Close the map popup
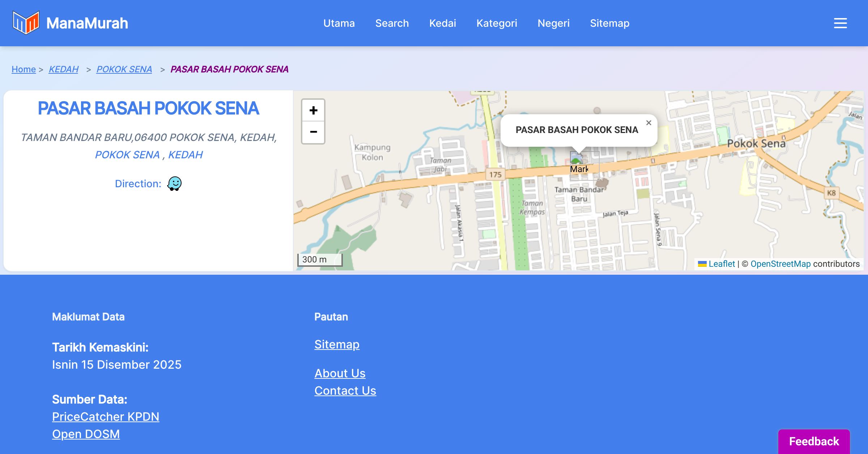This screenshot has height=454, width=868. click(x=648, y=123)
